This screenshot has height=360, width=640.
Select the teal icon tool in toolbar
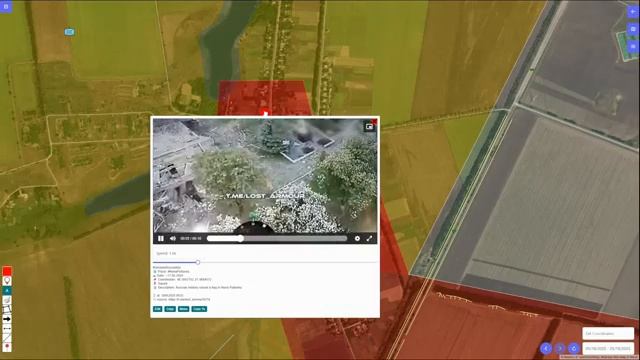click(x=7, y=290)
